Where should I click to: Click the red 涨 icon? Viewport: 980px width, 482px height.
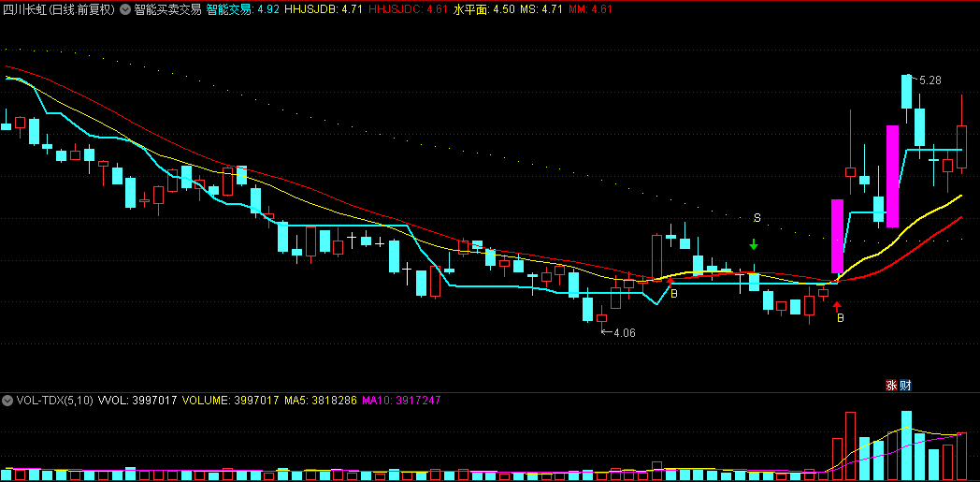click(x=892, y=385)
